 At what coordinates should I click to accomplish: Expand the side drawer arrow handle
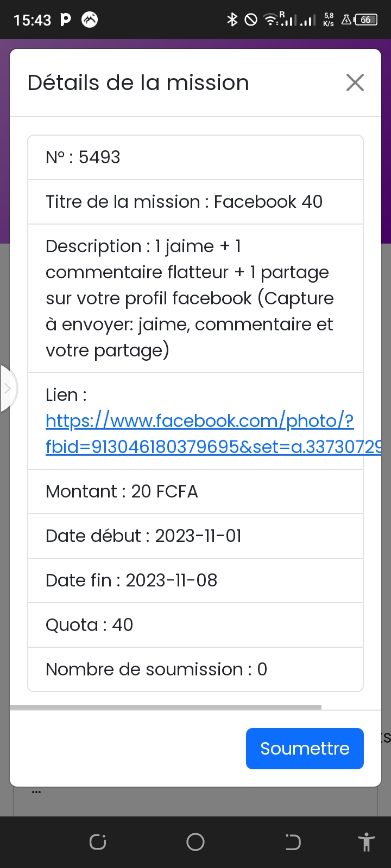[8, 388]
